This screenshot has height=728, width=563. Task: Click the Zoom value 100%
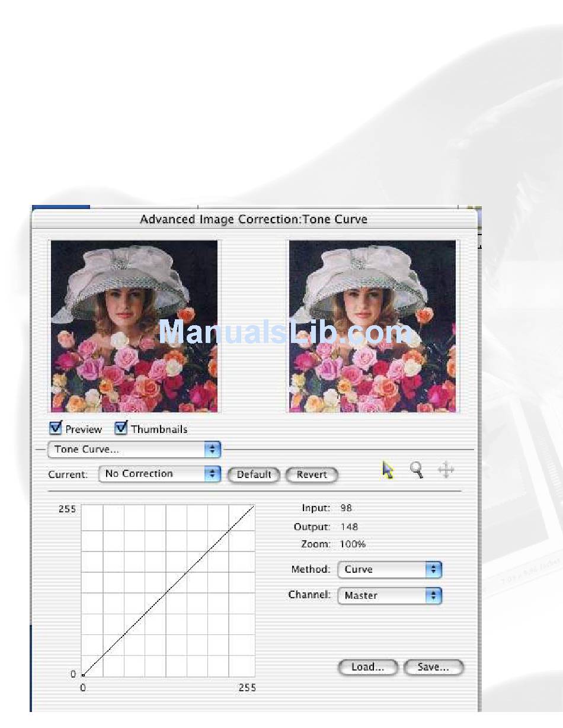(x=353, y=544)
